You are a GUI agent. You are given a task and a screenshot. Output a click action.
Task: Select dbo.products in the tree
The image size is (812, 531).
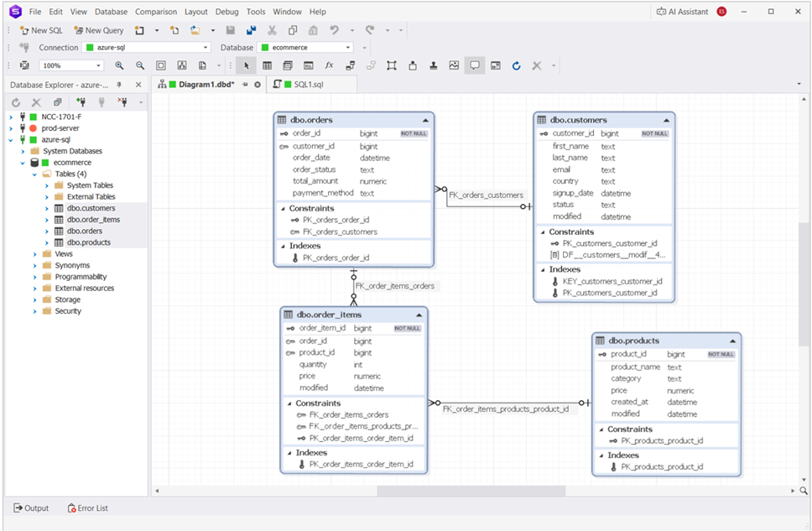[89, 242]
